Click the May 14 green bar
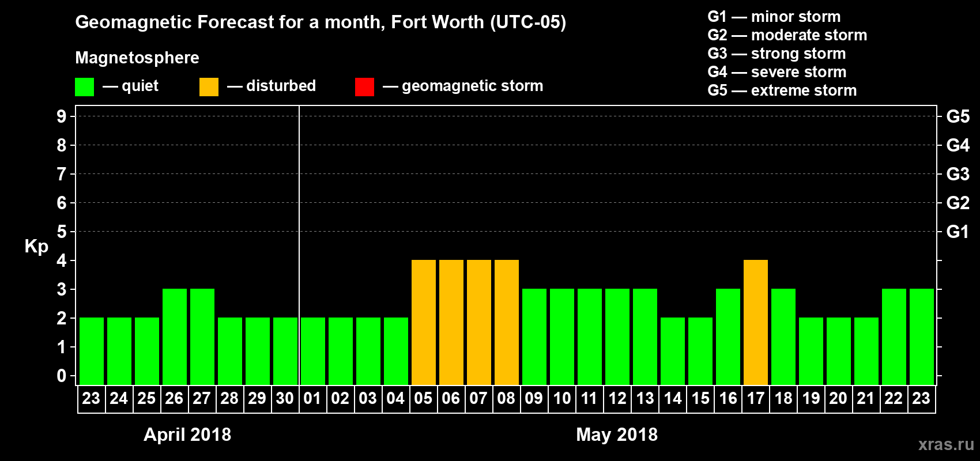This screenshot has height=461, width=980. click(x=673, y=351)
